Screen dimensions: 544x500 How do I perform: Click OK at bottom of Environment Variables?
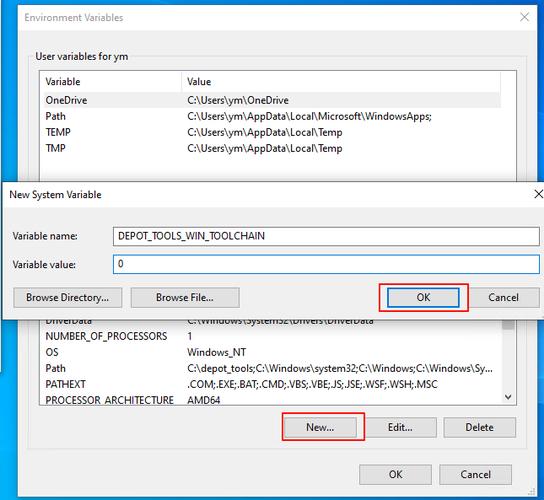point(396,474)
